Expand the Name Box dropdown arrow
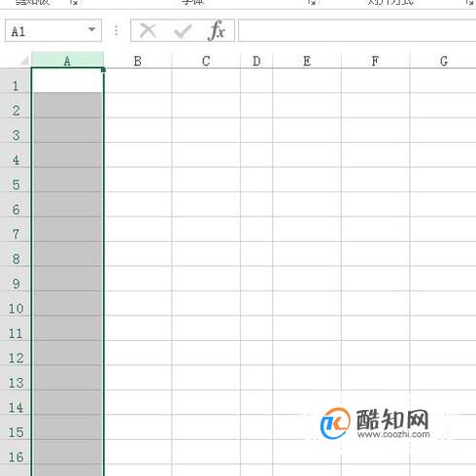Viewport: 476px width, 476px height. (x=92, y=30)
